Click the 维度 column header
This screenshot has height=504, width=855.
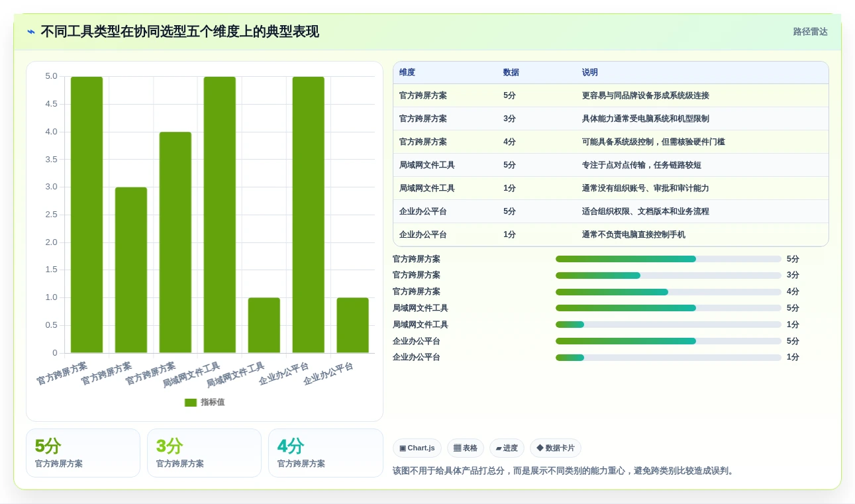point(407,73)
